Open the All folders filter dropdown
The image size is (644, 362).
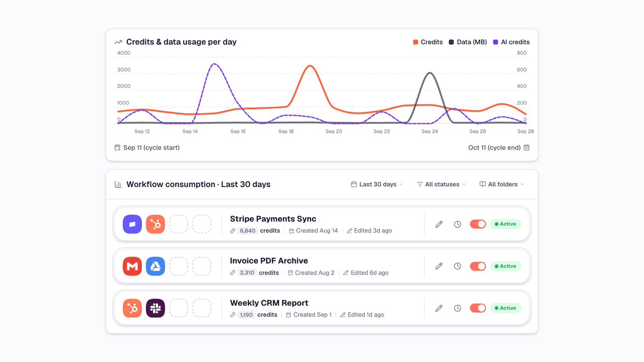coord(502,185)
